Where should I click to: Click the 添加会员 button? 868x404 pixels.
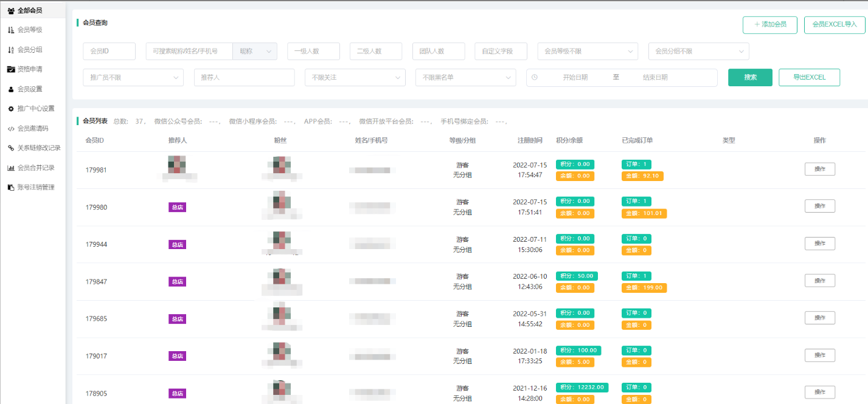[x=769, y=25]
